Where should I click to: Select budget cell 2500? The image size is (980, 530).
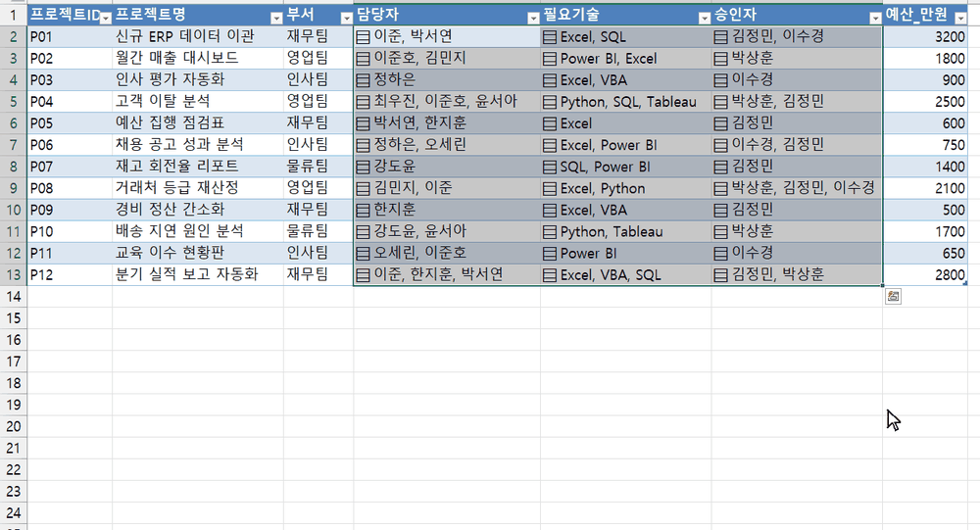(925, 102)
